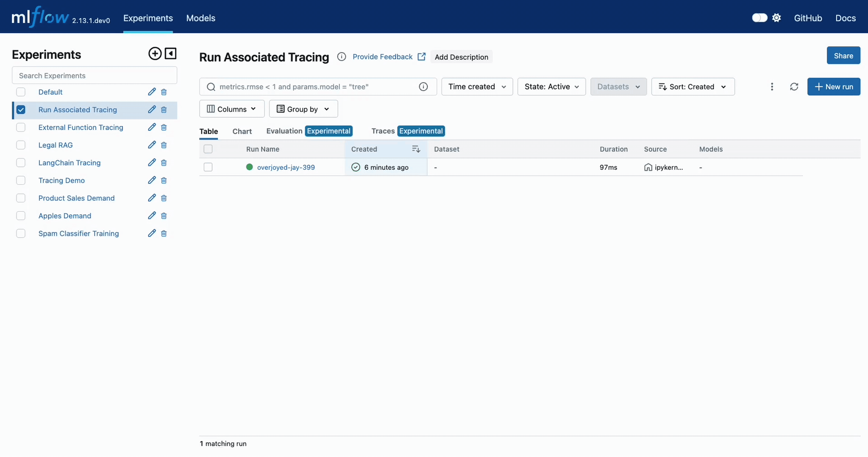Open the overjoyed-jay-399 run link
The image size is (868, 457).
[x=286, y=167]
